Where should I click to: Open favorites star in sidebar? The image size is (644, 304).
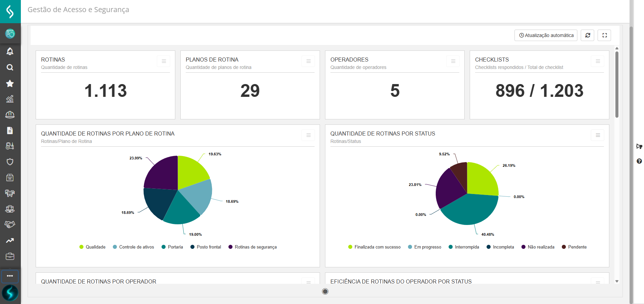click(10, 83)
